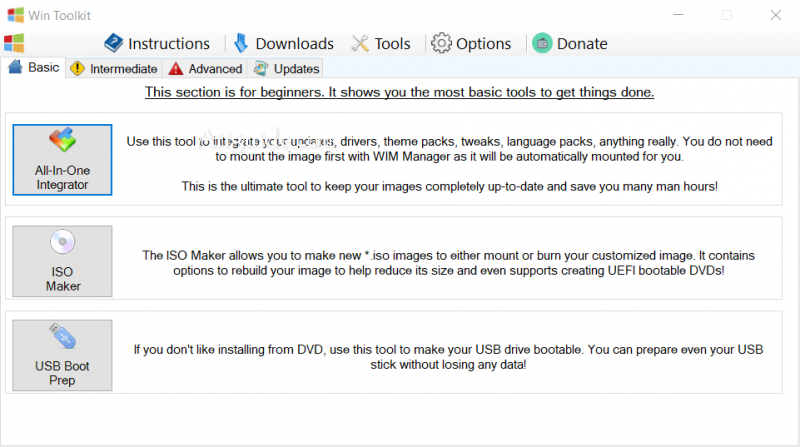Click the beginners section heading text
Screen dimensions: 800x447
click(x=399, y=92)
